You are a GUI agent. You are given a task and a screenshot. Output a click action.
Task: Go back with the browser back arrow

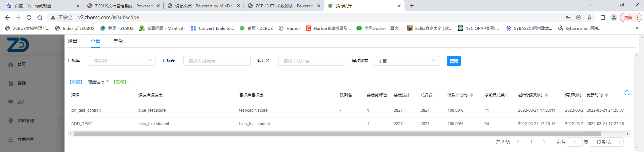pos(7,17)
